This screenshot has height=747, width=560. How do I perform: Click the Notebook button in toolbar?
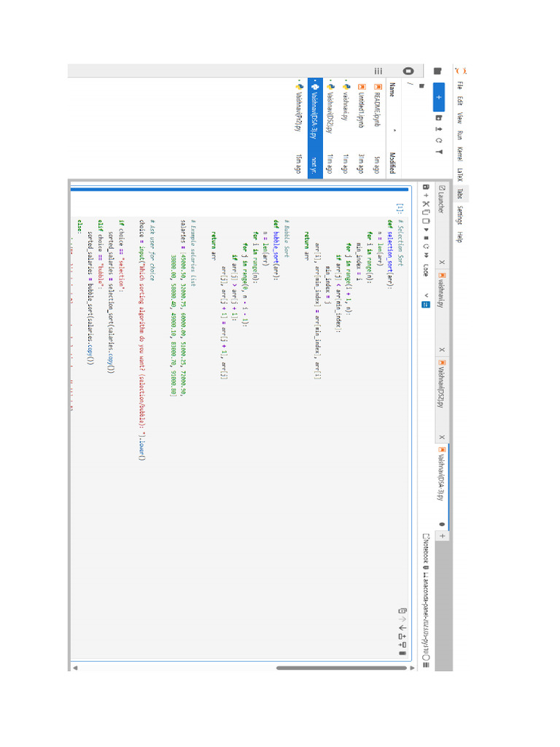pos(426,548)
